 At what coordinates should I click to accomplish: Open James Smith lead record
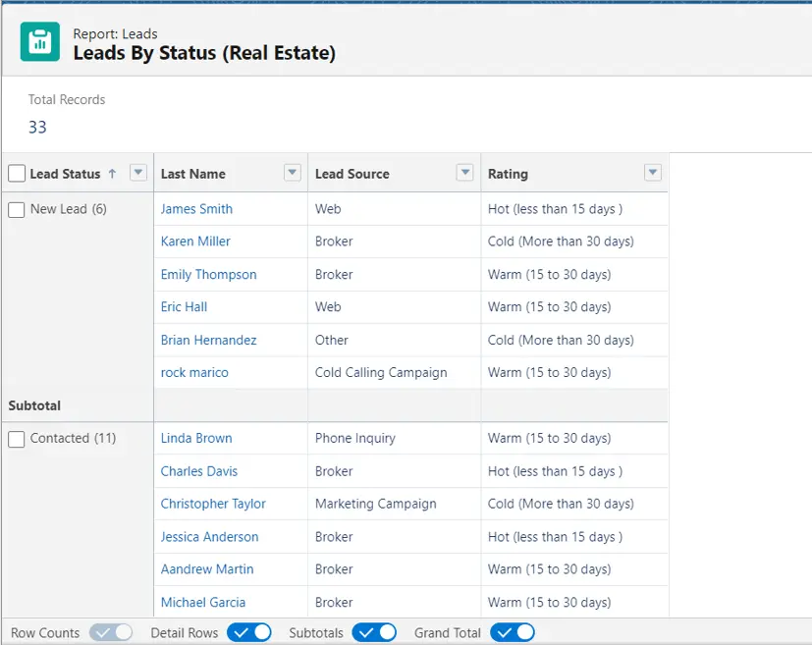click(x=196, y=209)
